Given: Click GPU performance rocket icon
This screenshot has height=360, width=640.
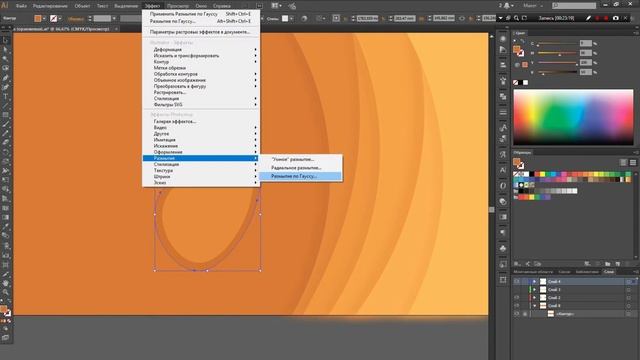Looking at the screenshot, I should coord(292,6).
